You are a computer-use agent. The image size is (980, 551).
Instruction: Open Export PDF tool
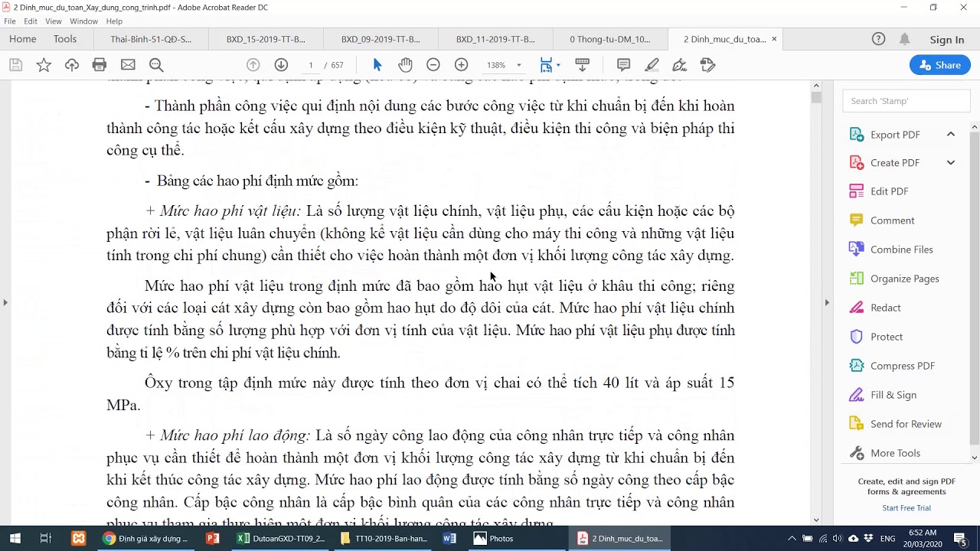coord(895,135)
